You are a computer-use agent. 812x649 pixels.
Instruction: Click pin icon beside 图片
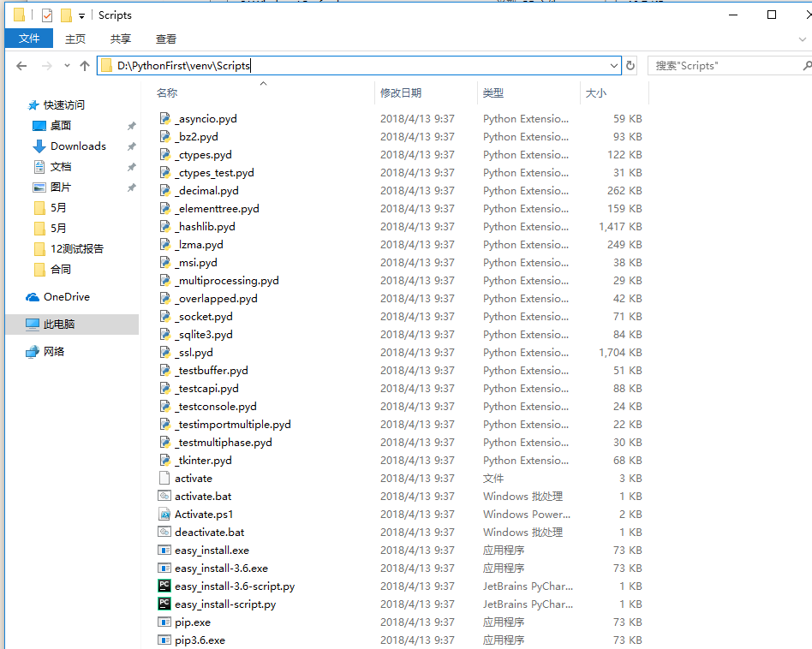[132, 188]
